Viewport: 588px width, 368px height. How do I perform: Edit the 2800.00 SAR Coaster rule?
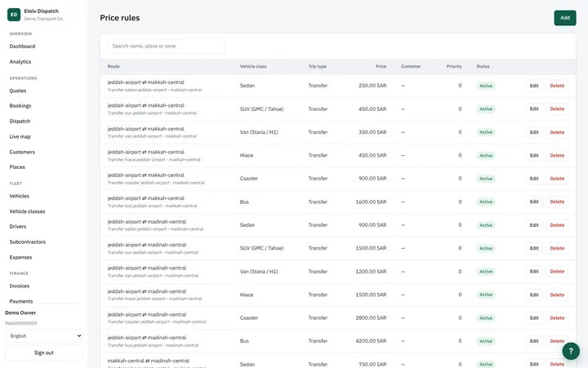pos(534,317)
